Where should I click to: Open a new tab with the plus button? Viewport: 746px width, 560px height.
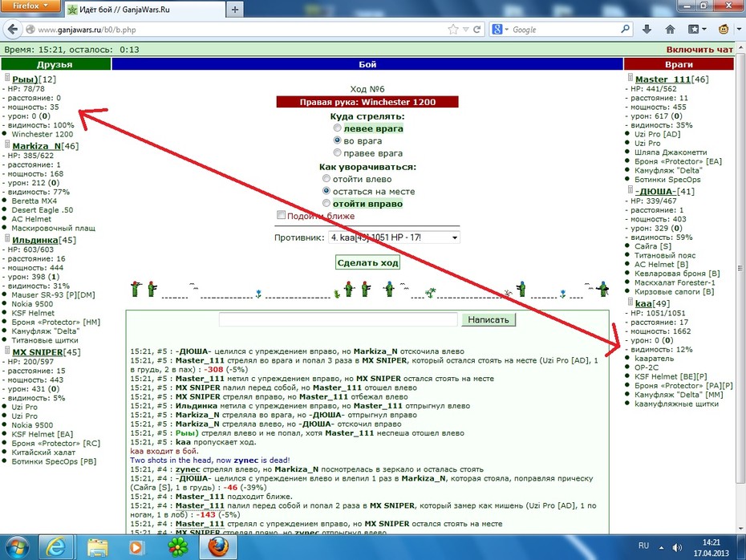pos(234,9)
